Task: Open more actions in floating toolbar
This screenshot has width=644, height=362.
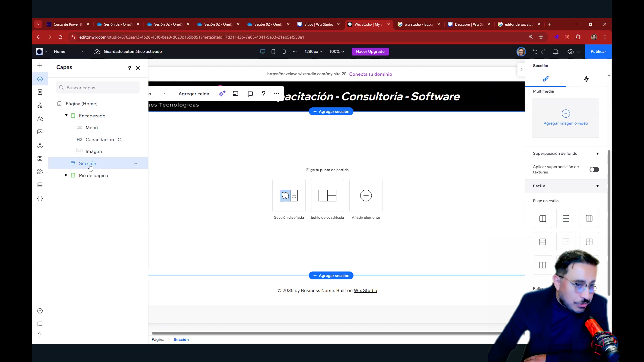Action: pyautogui.click(x=277, y=93)
